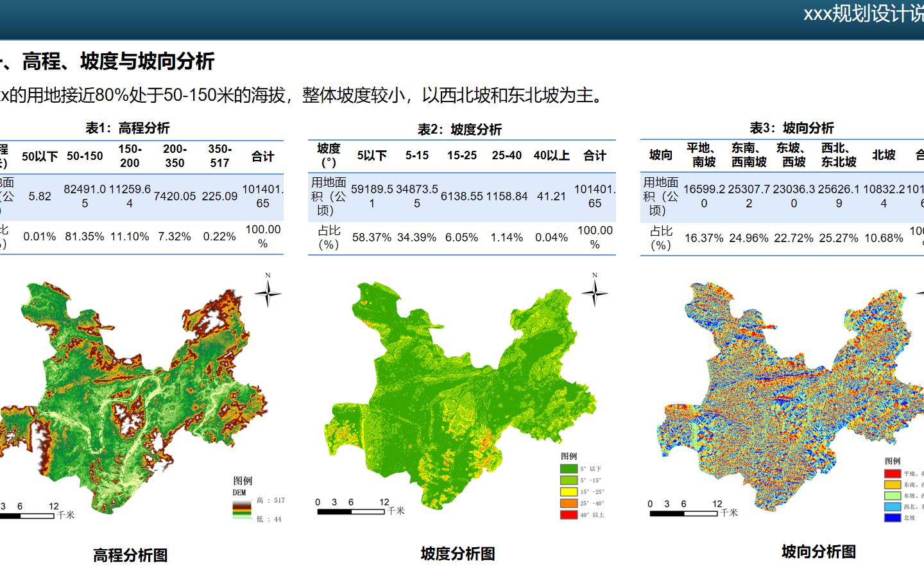Viewport: 924px width, 578px height.
Task: Click the 11.10% percentage cell
Action: pos(130,236)
